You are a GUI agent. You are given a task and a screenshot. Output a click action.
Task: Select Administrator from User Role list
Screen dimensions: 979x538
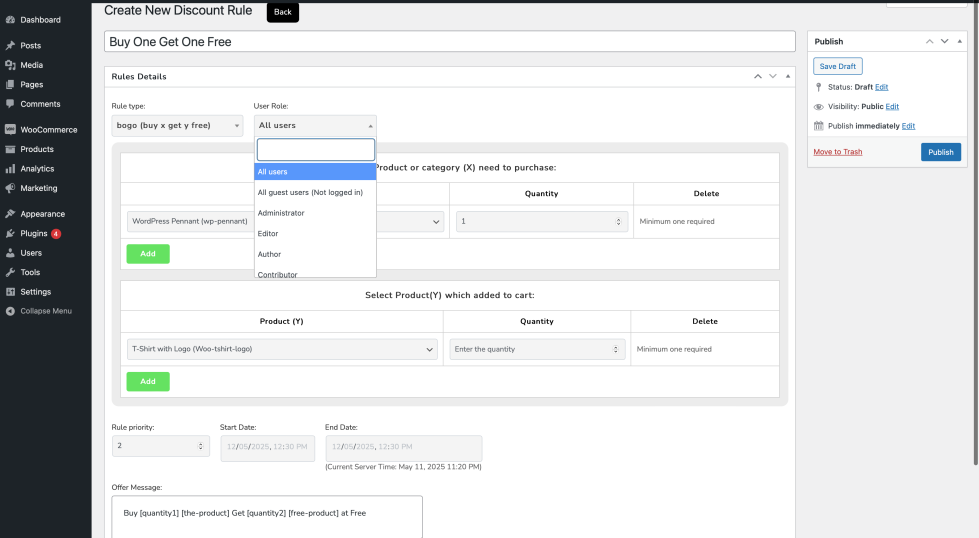(281, 213)
